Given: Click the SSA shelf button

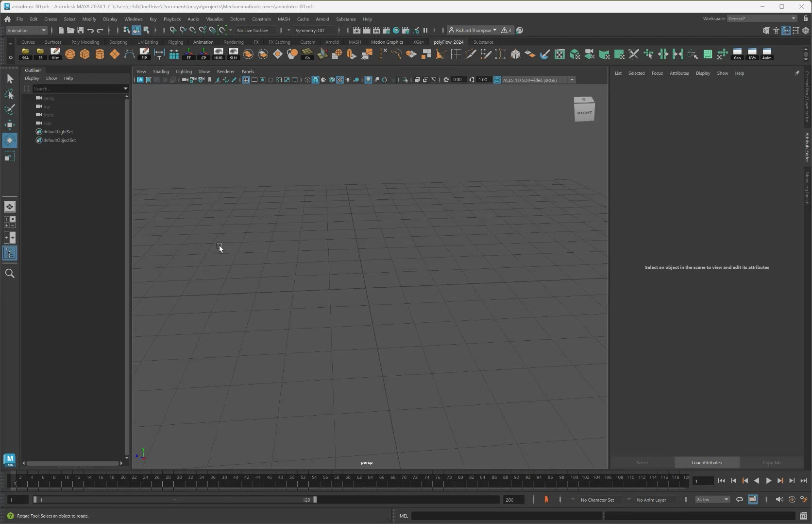Looking at the screenshot, I should (25, 54).
